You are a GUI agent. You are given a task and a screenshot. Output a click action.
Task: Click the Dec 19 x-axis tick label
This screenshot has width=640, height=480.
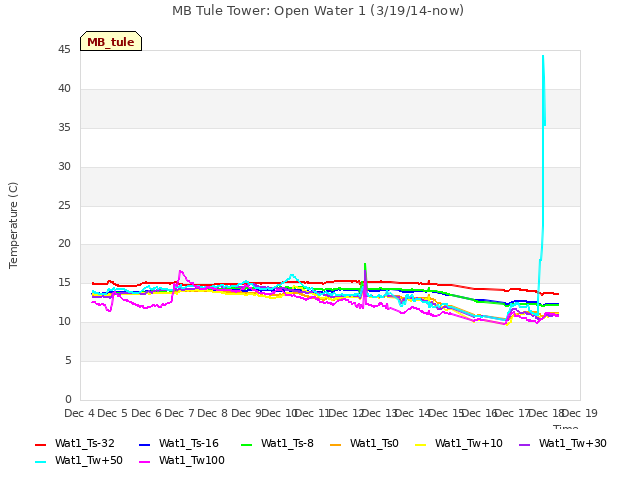tap(580, 413)
